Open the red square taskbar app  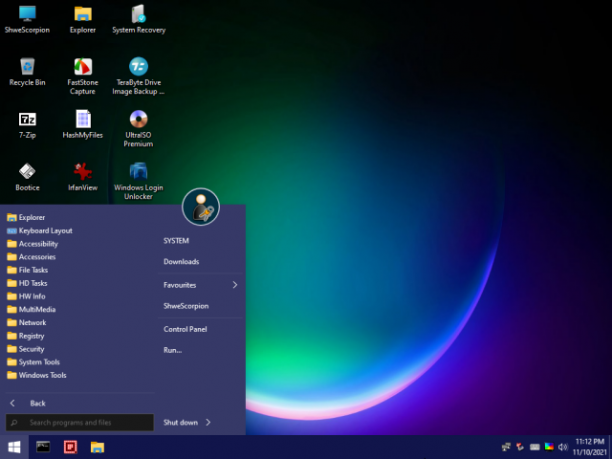coord(70,447)
